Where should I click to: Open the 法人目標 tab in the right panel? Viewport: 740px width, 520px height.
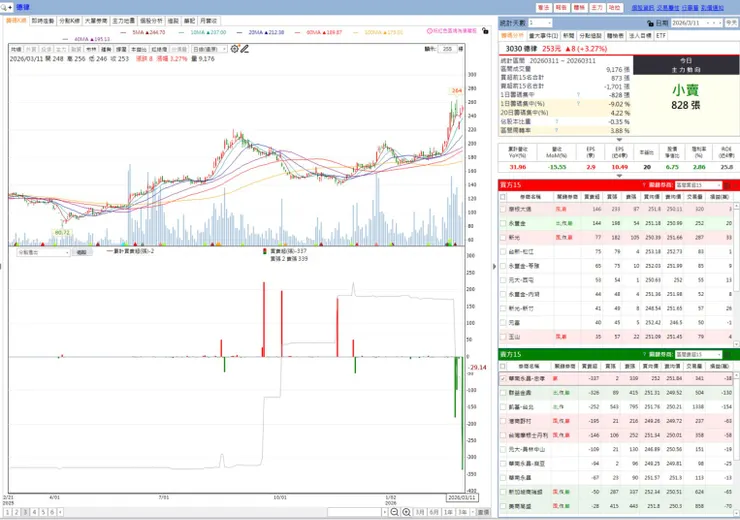pyautogui.click(x=640, y=35)
